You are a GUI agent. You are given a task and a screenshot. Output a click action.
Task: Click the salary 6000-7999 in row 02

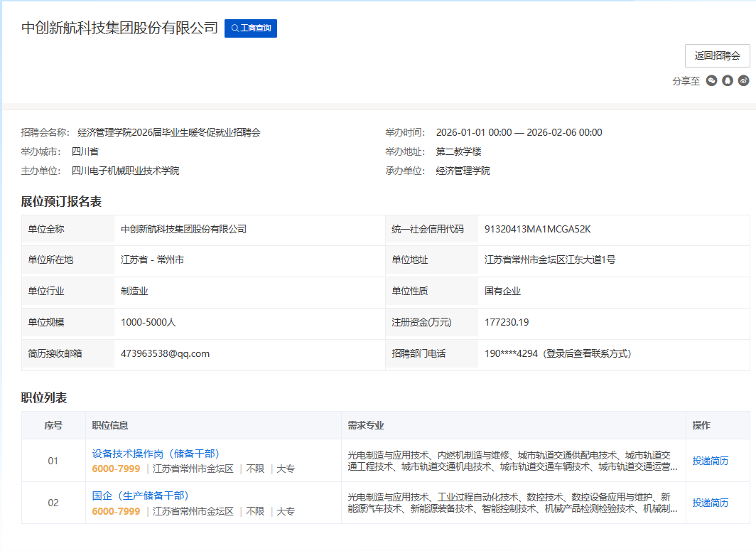coord(116,511)
